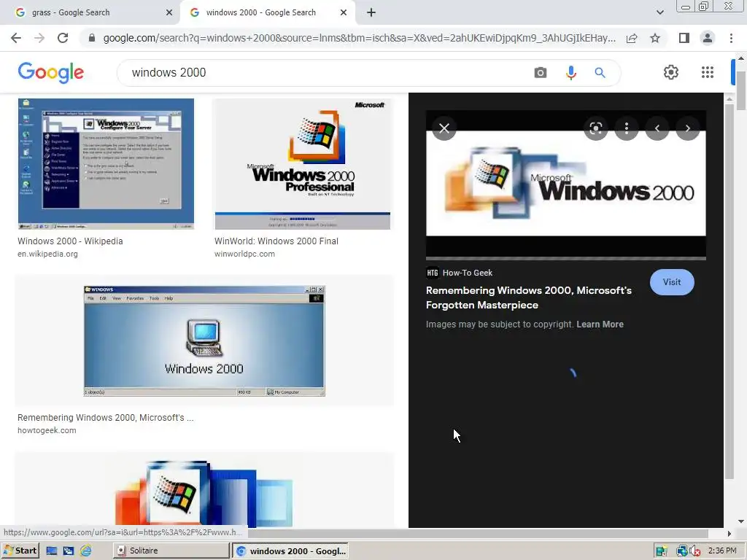Share this page from the address bar
Viewport: 747px width, 560px height.
click(x=632, y=38)
